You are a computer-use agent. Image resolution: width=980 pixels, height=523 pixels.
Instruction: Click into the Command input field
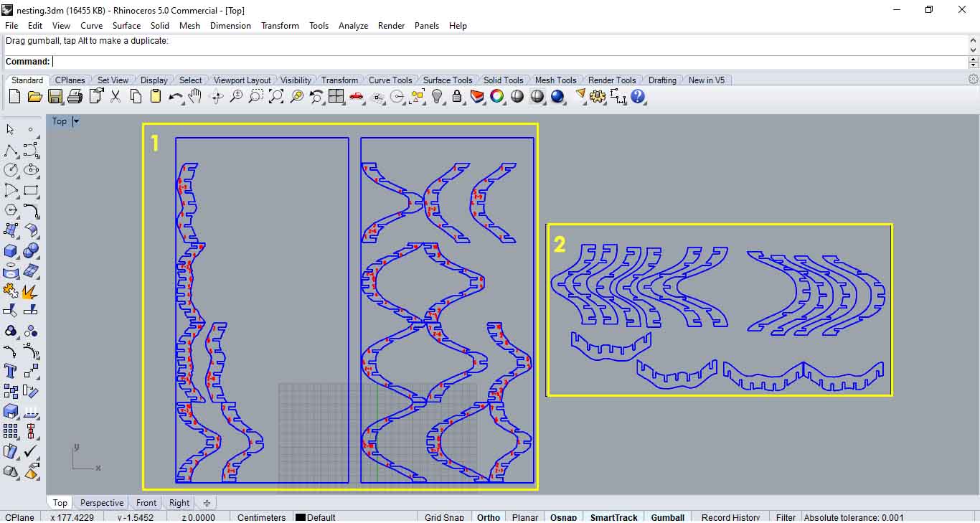[509, 62]
